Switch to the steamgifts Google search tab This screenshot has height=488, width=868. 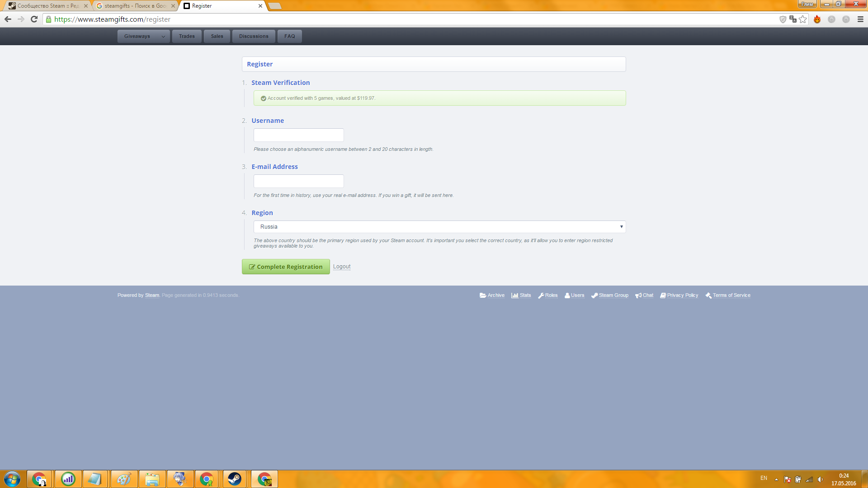(x=134, y=6)
